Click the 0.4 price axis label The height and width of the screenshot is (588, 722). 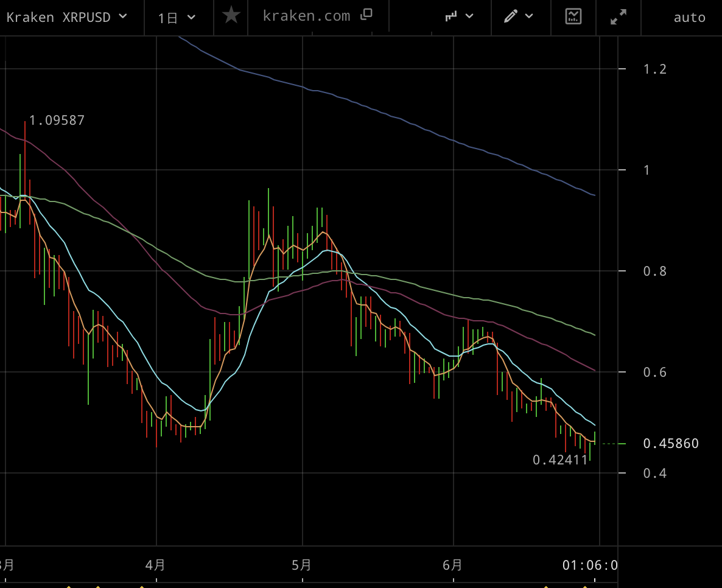tap(655, 473)
